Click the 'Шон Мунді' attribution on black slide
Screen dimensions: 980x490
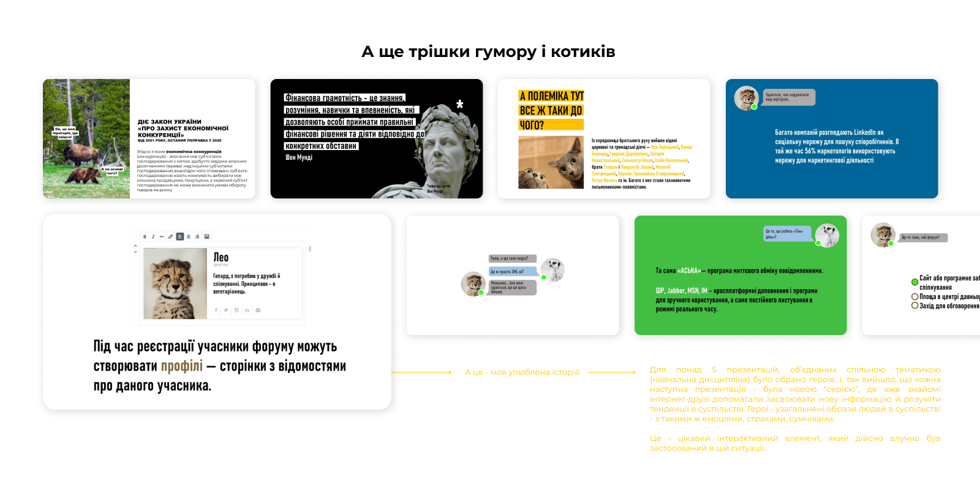tap(299, 157)
